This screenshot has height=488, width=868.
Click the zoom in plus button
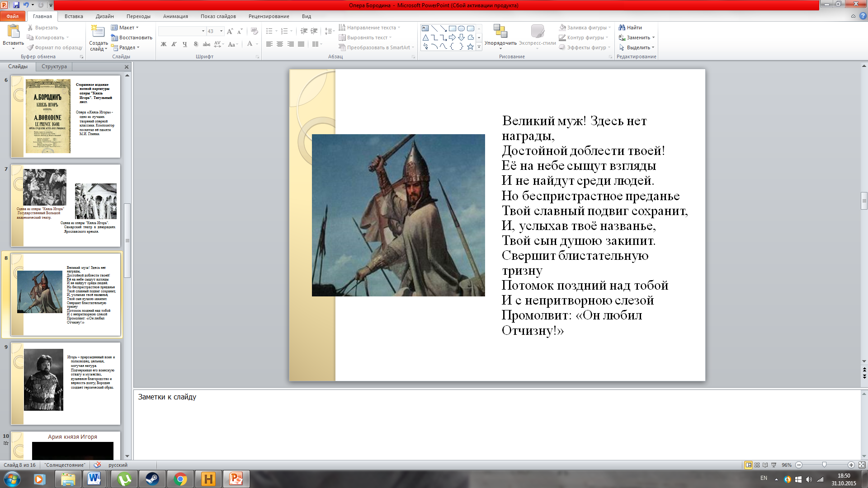[851, 465]
